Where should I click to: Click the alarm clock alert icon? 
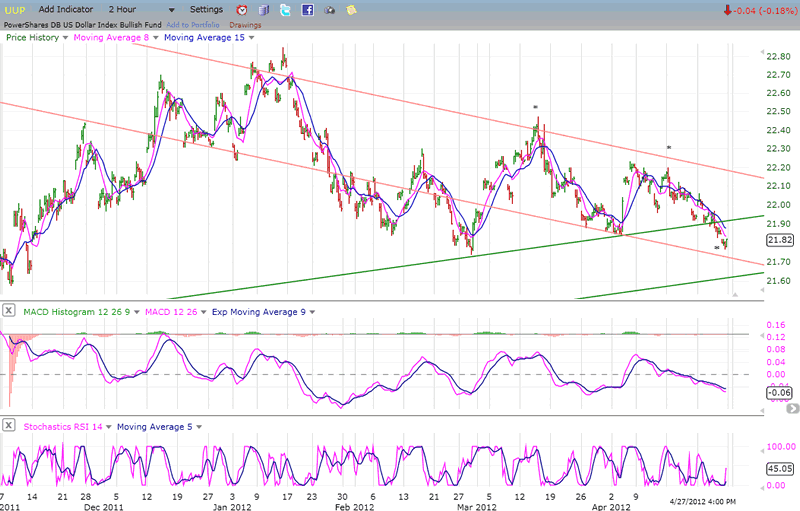click(241, 9)
